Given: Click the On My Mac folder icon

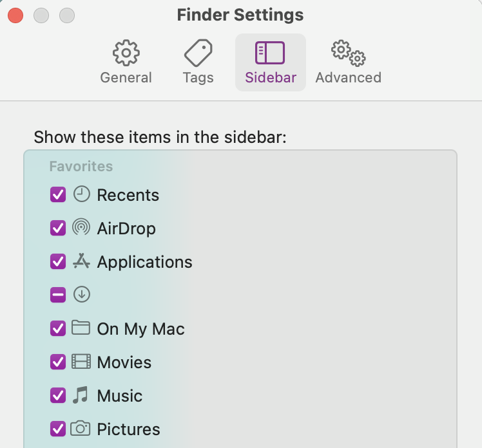Looking at the screenshot, I should click(81, 328).
